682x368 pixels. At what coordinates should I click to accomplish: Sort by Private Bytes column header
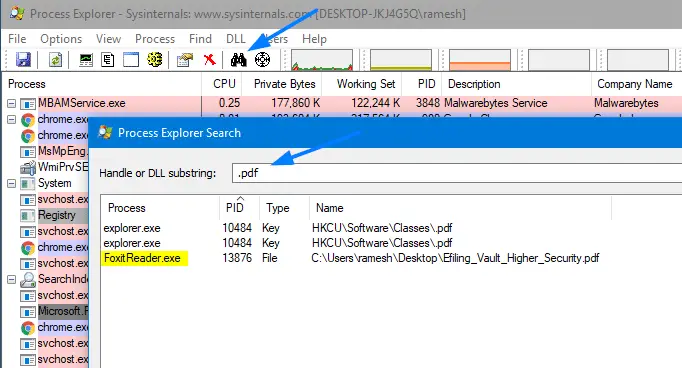pyautogui.click(x=281, y=84)
